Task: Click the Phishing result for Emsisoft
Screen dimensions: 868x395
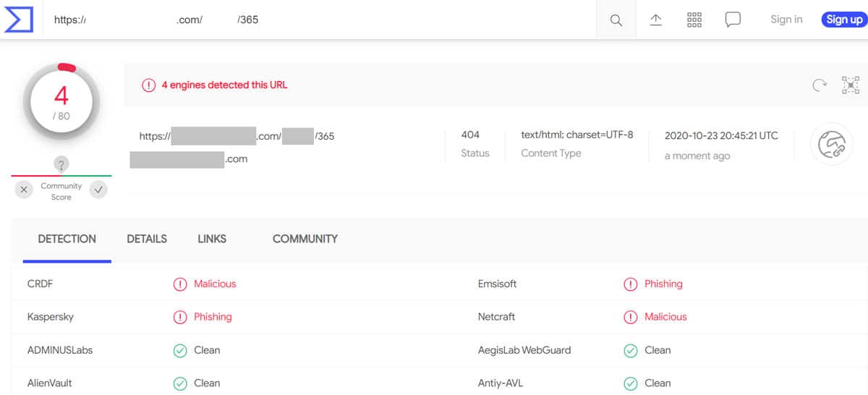Action: [663, 284]
